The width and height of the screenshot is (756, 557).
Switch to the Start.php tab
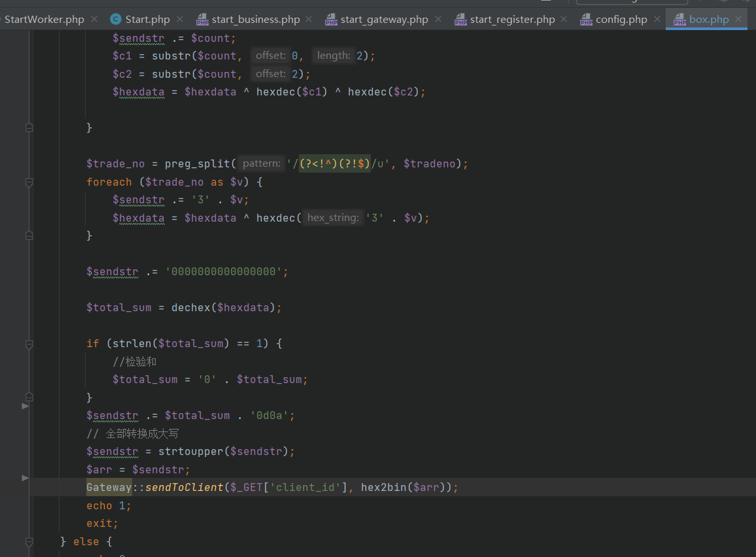pyautogui.click(x=147, y=19)
